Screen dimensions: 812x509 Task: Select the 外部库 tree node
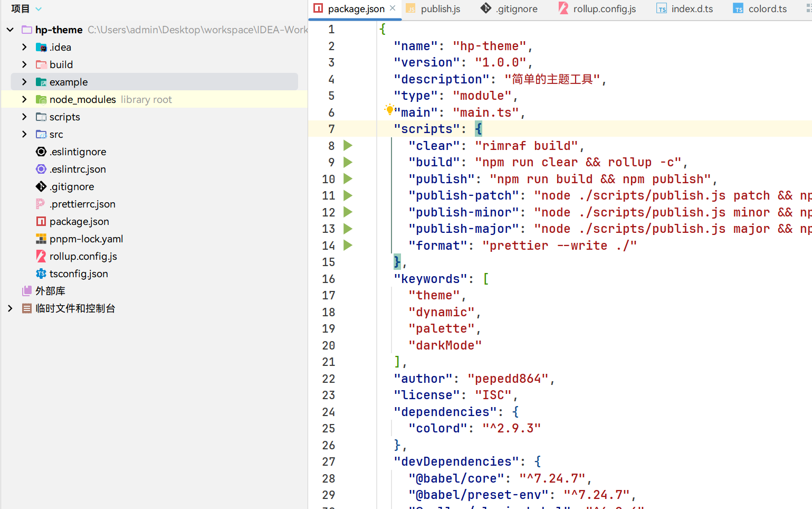[50, 291]
